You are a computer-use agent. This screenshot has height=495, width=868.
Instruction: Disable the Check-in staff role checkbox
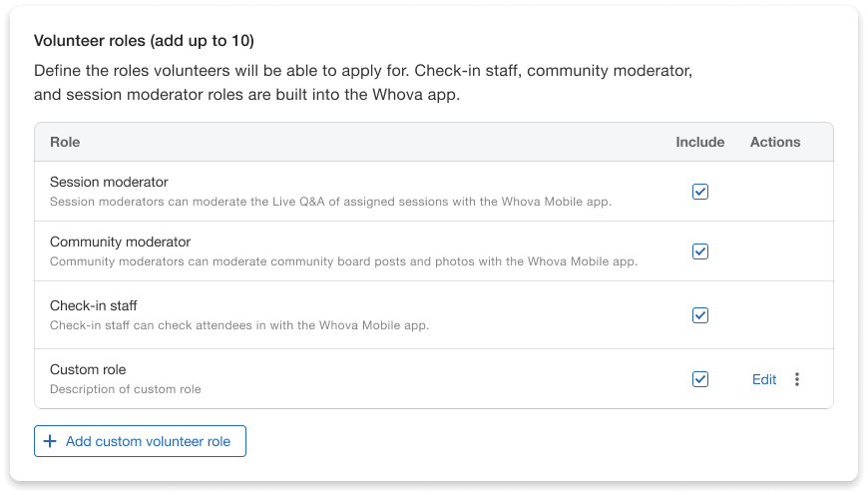click(700, 315)
